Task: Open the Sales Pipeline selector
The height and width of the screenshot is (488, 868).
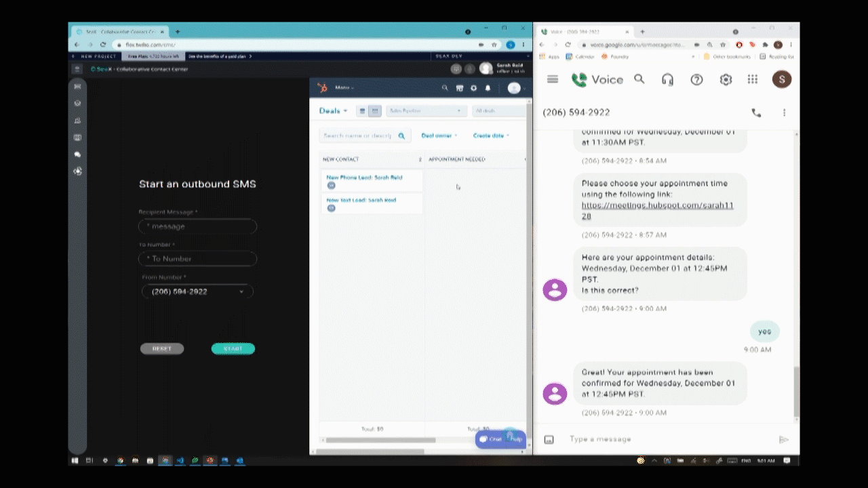Action: coord(426,110)
